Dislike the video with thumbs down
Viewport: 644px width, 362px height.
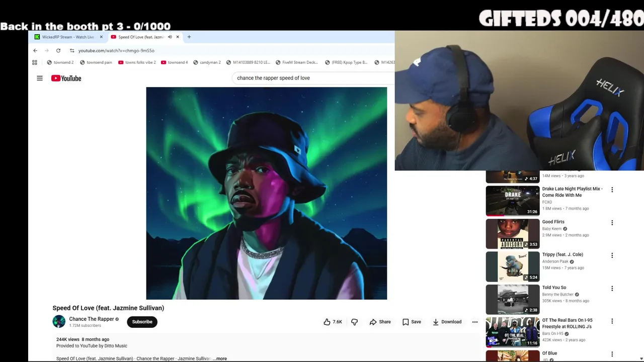click(x=354, y=322)
